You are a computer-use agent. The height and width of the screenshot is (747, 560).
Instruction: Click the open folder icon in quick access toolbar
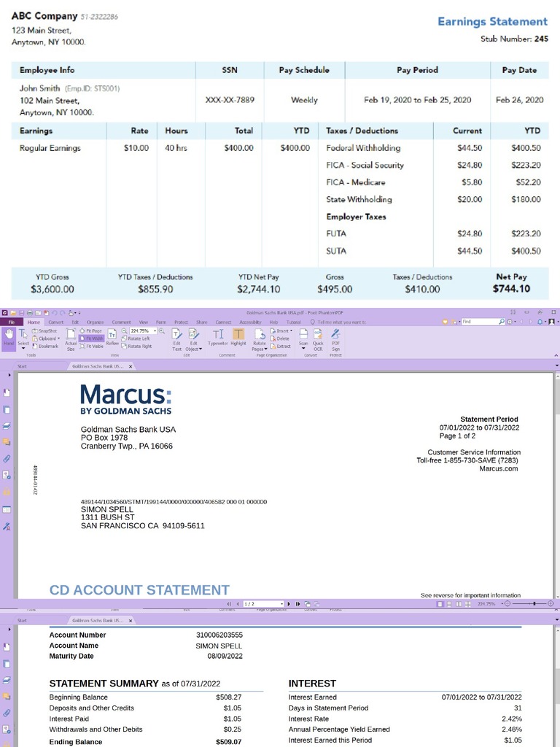14,313
